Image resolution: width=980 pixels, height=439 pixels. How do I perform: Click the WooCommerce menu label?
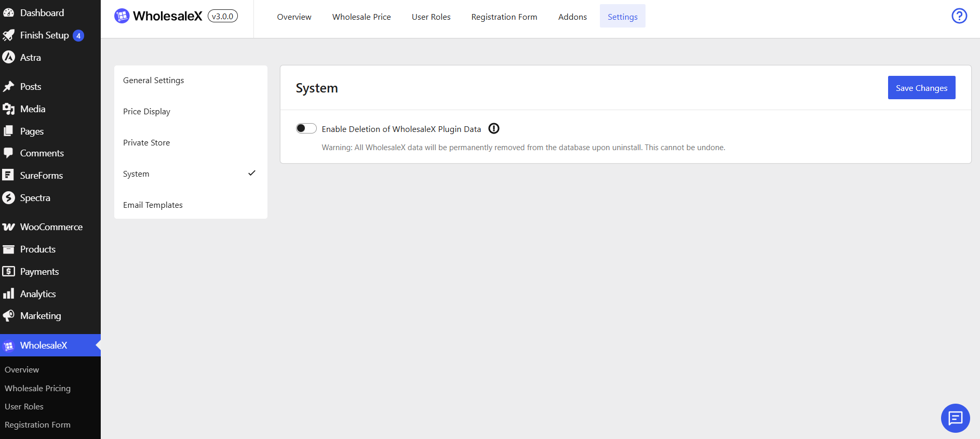pos(51,227)
